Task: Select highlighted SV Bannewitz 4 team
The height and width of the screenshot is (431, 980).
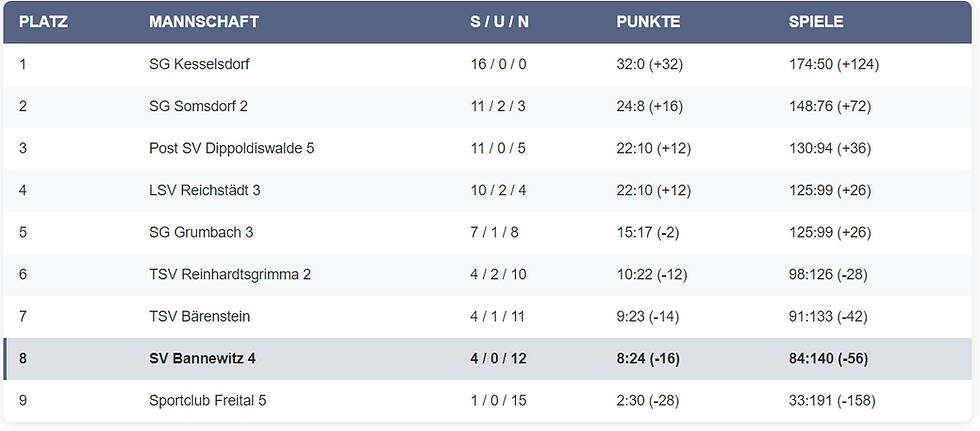Action: click(202, 359)
